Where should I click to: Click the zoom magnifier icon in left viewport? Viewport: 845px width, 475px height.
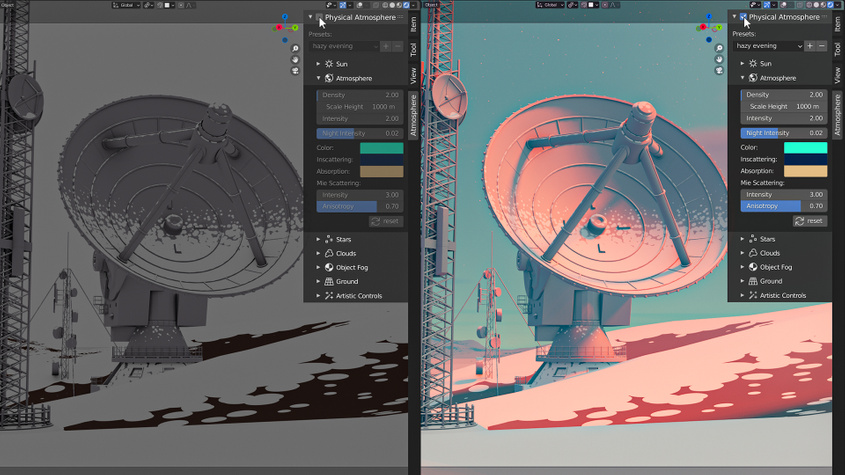coord(295,49)
